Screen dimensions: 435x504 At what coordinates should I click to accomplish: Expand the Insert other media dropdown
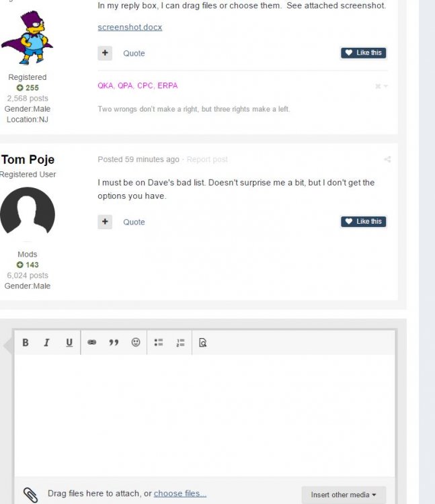[x=344, y=495]
